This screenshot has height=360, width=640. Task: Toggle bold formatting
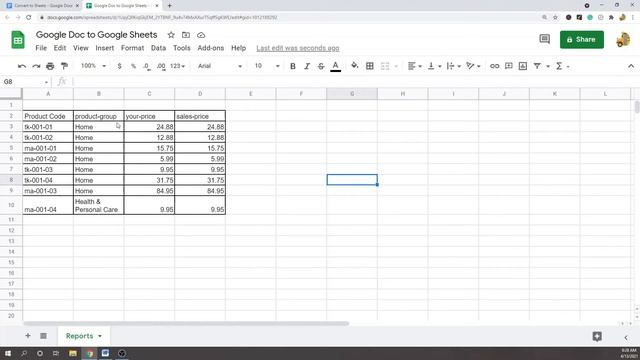(x=293, y=66)
